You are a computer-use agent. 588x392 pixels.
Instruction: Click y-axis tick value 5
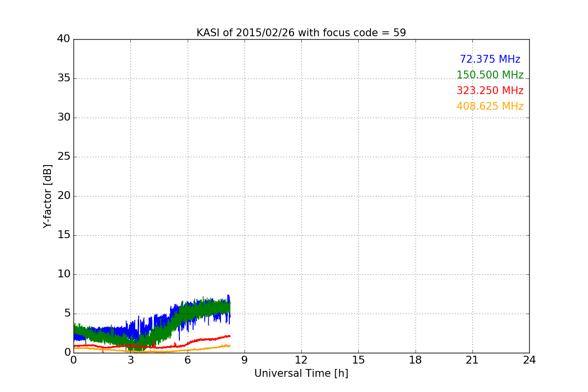pos(67,314)
